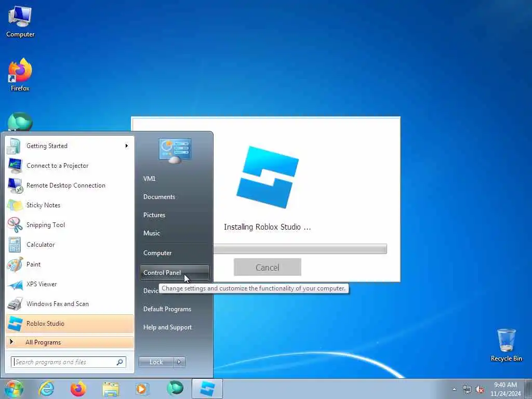This screenshot has width=532, height=399.
Task: Open Control Panel
Action: (x=175, y=273)
